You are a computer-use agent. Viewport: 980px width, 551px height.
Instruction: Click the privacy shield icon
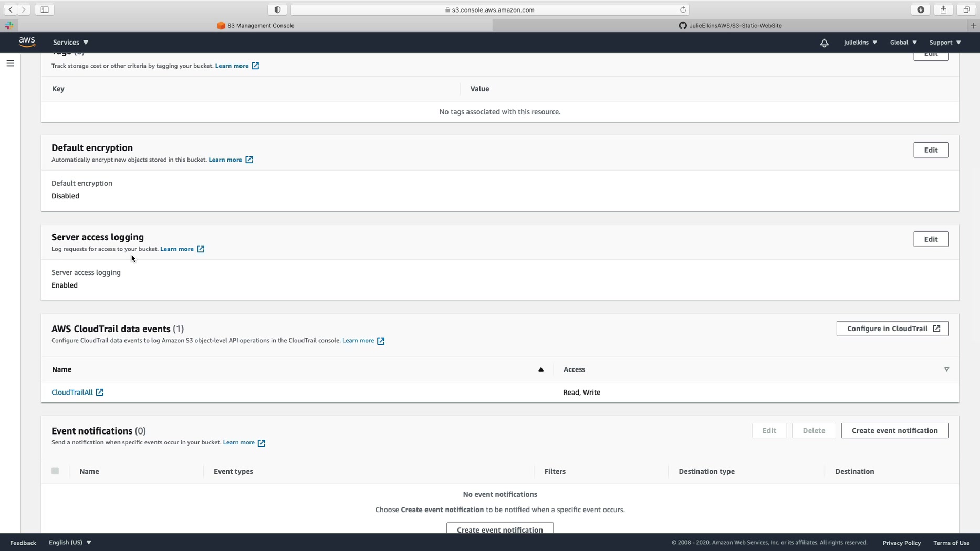[277, 9]
